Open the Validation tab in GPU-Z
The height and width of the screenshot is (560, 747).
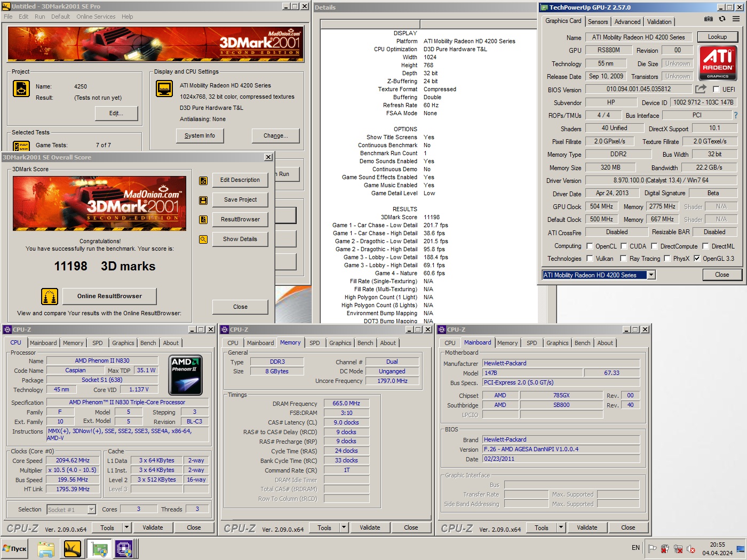tap(659, 22)
